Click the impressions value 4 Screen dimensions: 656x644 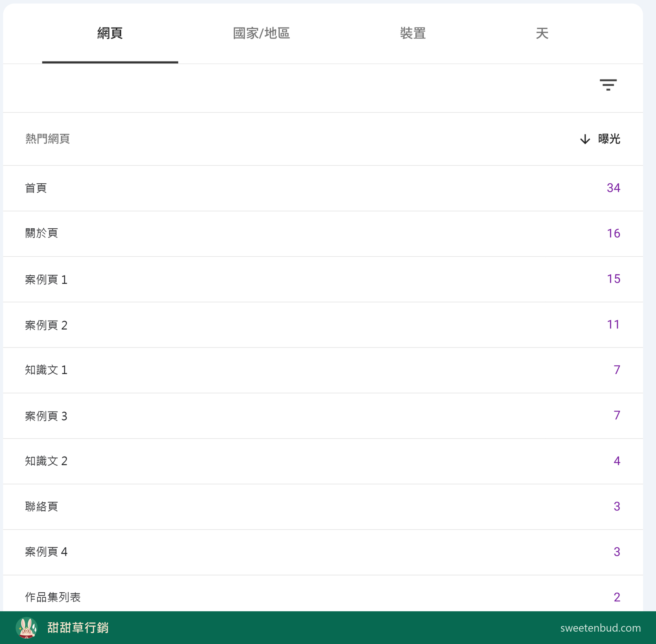click(x=617, y=461)
